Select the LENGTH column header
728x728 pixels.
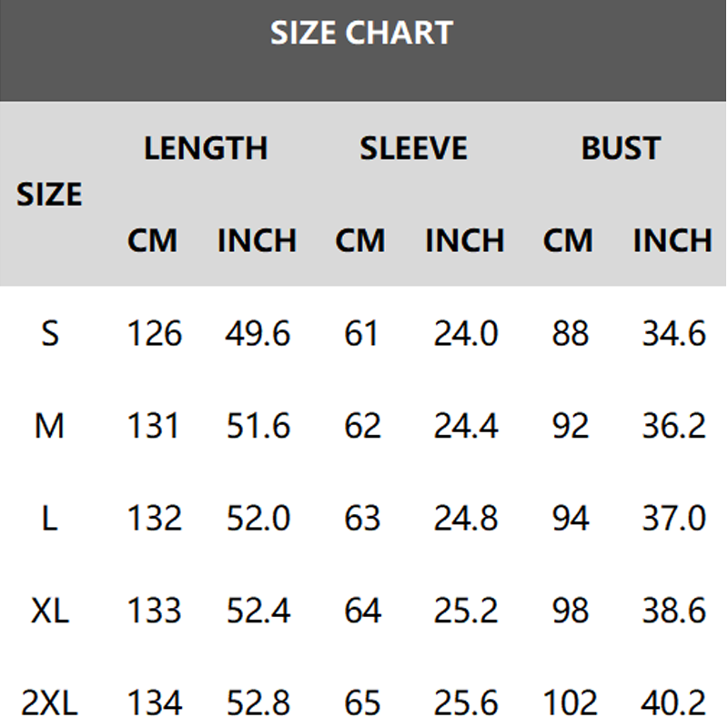click(x=206, y=148)
